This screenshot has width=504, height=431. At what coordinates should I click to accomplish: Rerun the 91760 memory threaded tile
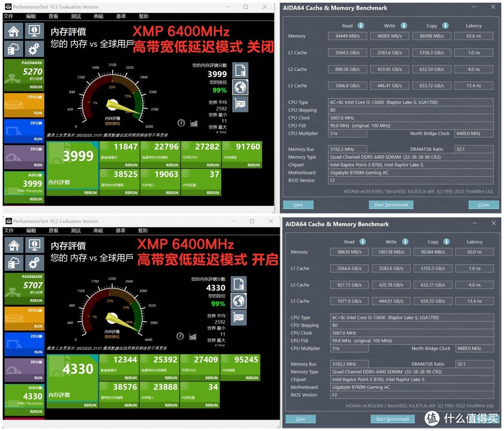click(x=253, y=165)
